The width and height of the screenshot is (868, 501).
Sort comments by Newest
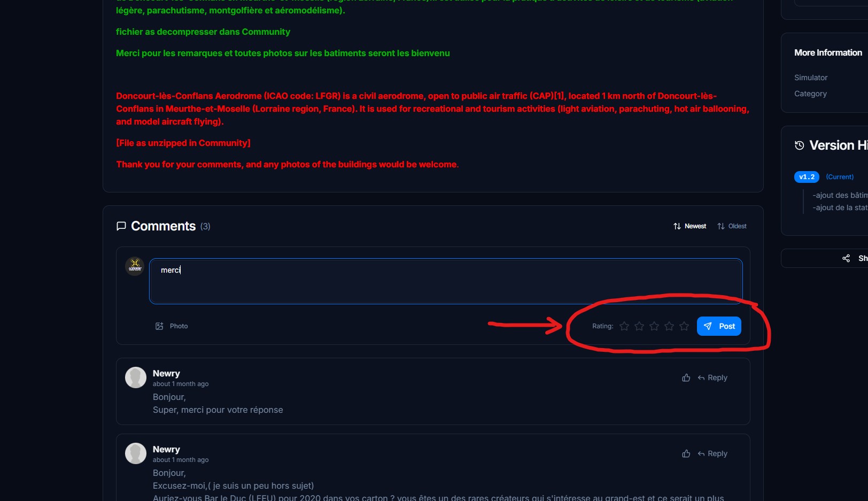(689, 226)
